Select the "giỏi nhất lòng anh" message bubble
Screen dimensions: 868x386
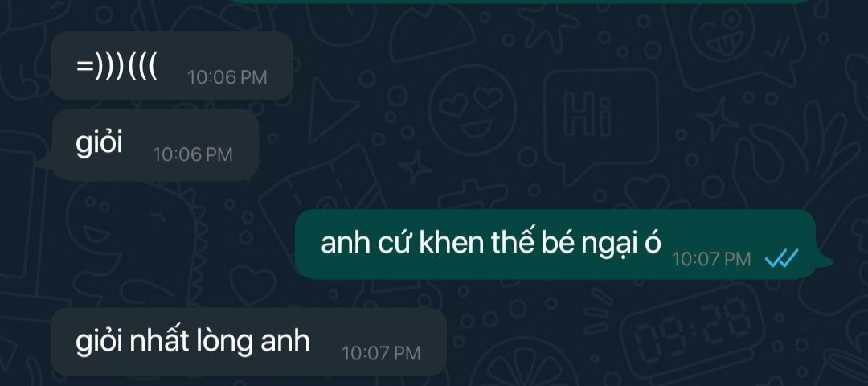click(248, 342)
